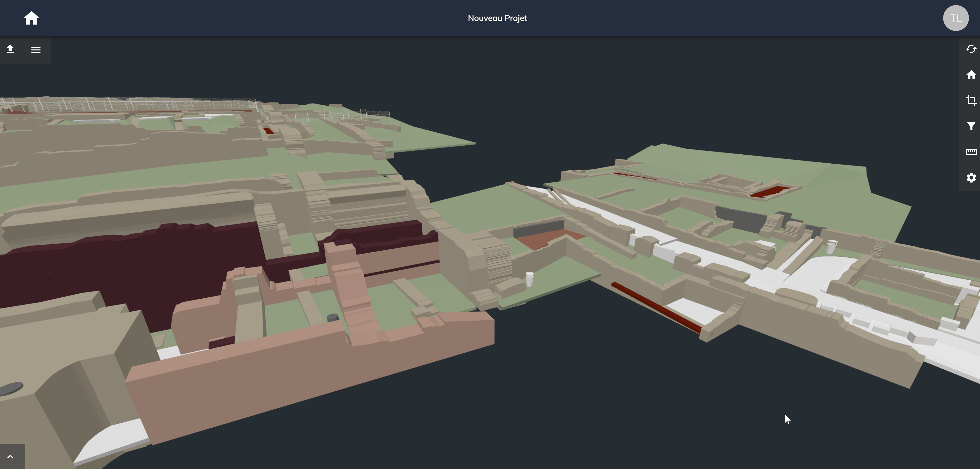Open the filter funnel tool
The width and height of the screenshot is (980, 469).
tap(971, 126)
